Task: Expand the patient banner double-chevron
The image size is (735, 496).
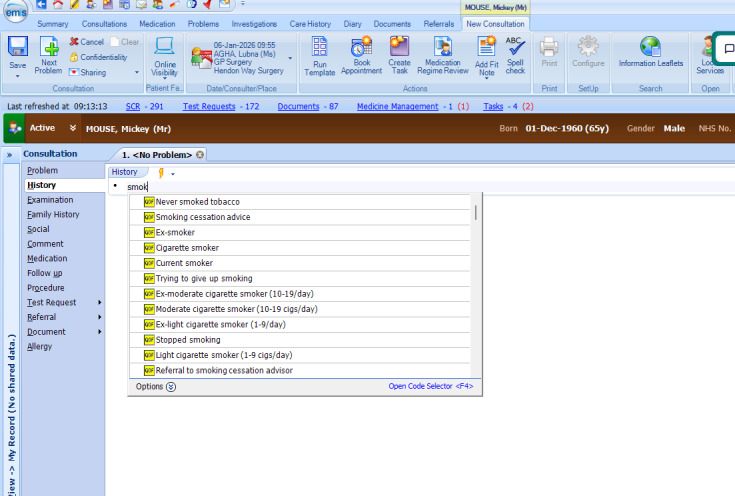Action: coord(73,128)
